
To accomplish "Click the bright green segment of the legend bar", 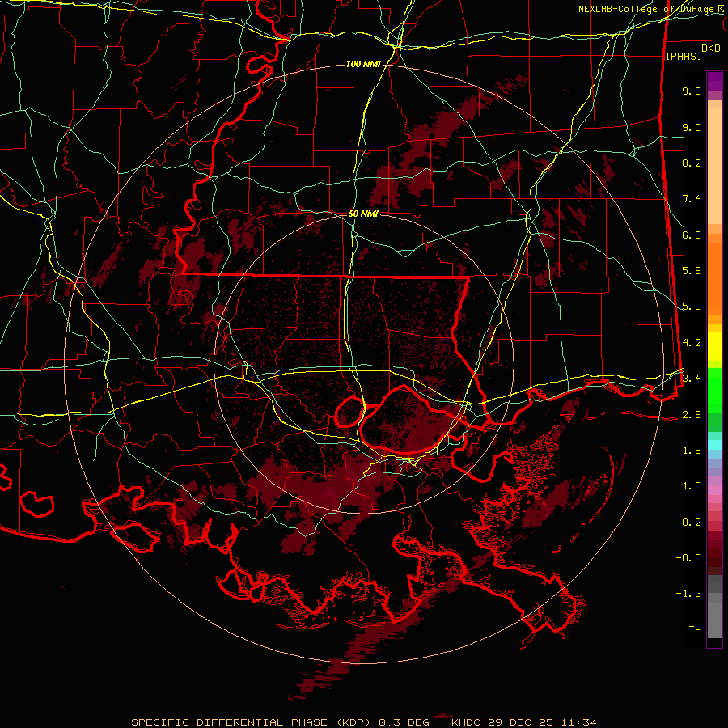I will 714,390.
